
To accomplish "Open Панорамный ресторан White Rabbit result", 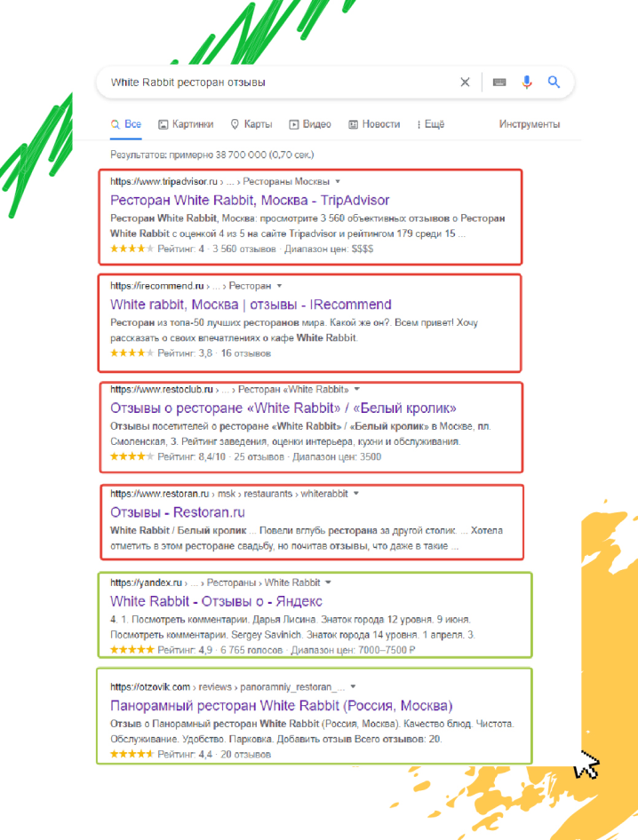I will pos(282,706).
